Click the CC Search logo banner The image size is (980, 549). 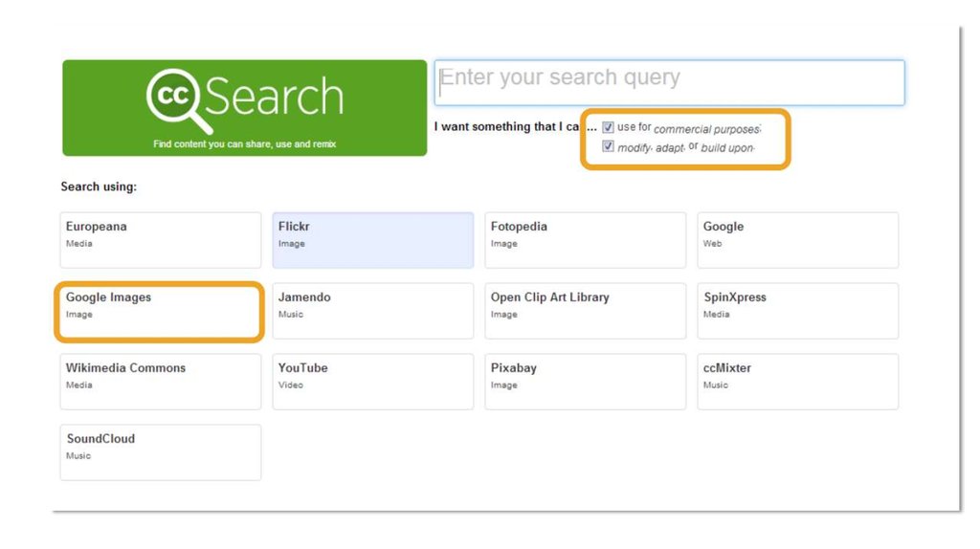click(244, 107)
